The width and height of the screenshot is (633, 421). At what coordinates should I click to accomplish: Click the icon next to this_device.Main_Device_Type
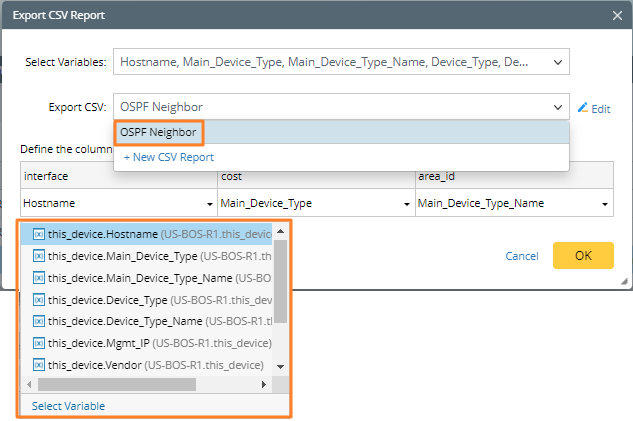pos(39,256)
